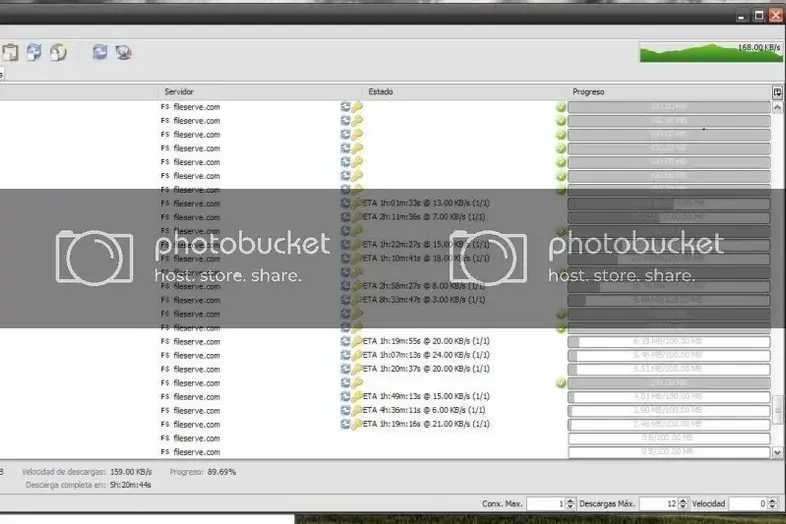Click the reconnect icon in the ETA 2h:11m:36s row
Screen dimensions: 786x524
click(x=345, y=217)
